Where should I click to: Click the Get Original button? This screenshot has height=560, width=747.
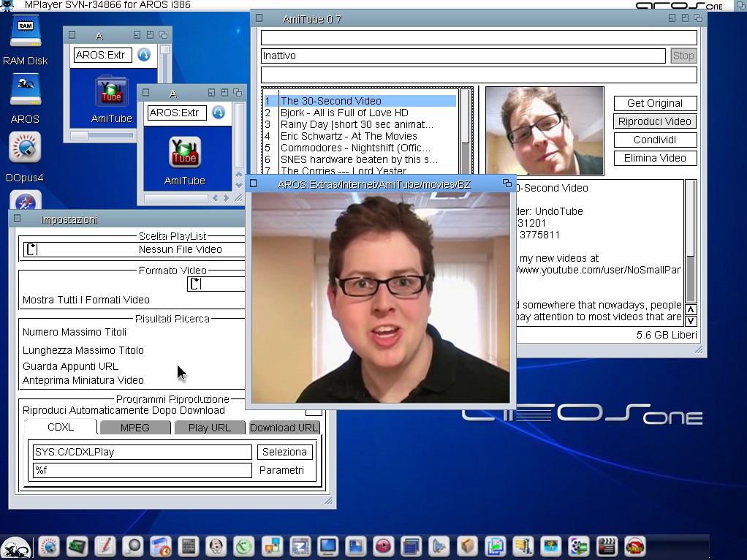654,103
